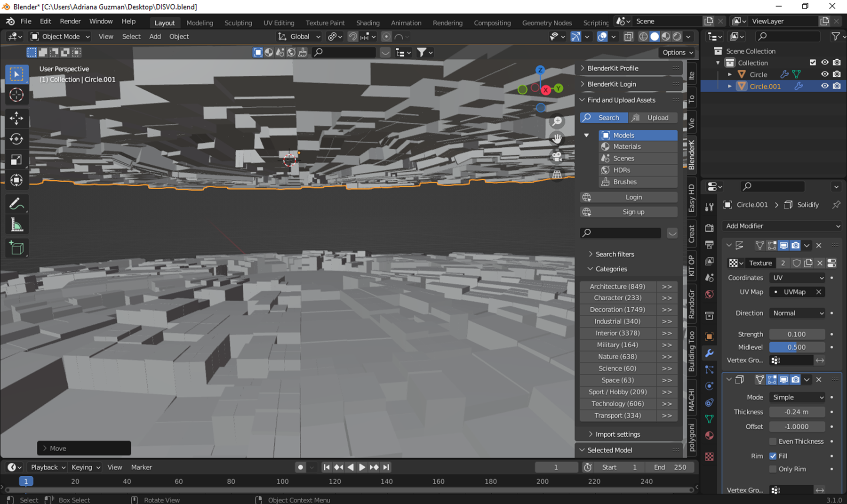The height and width of the screenshot is (504, 847).
Task: Open Object Data properties green triangle tab
Action: point(709,419)
